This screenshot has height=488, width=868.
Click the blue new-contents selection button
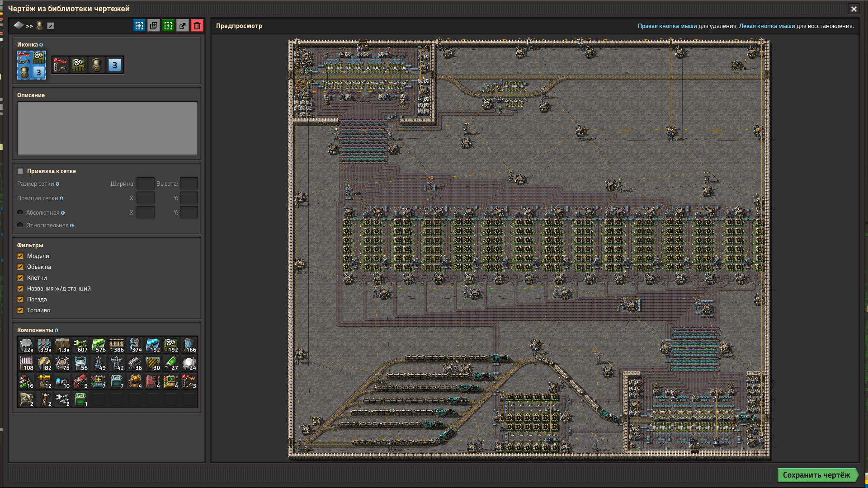(x=139, y=26)
